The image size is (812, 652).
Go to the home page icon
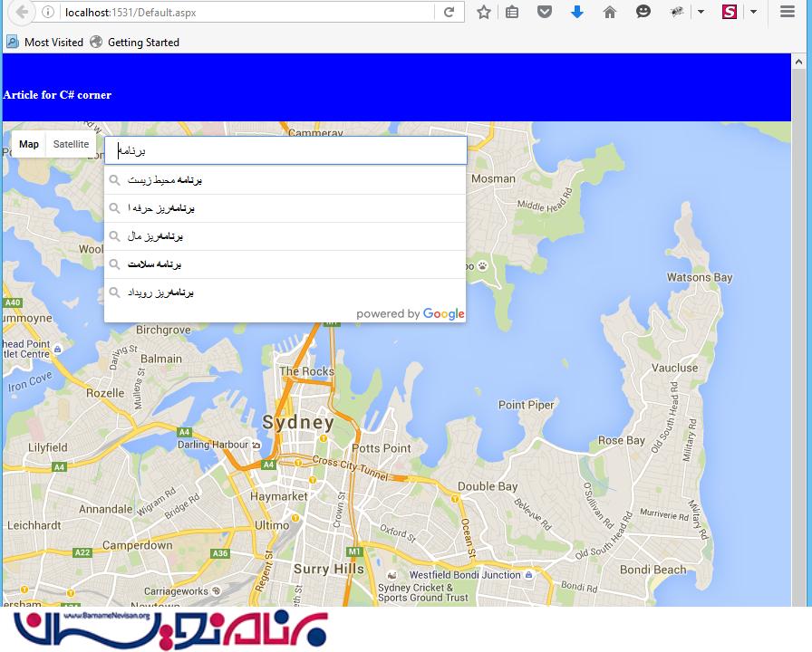(x=610, y=12)
